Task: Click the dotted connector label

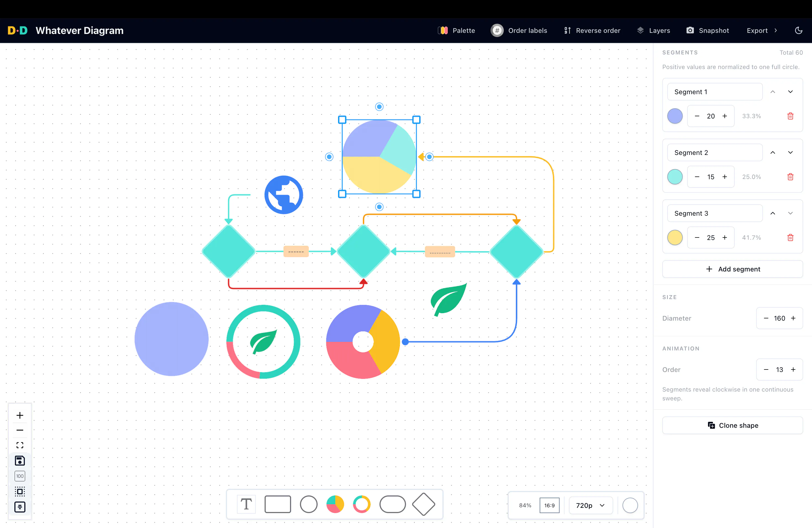Action: click(440, 252)
